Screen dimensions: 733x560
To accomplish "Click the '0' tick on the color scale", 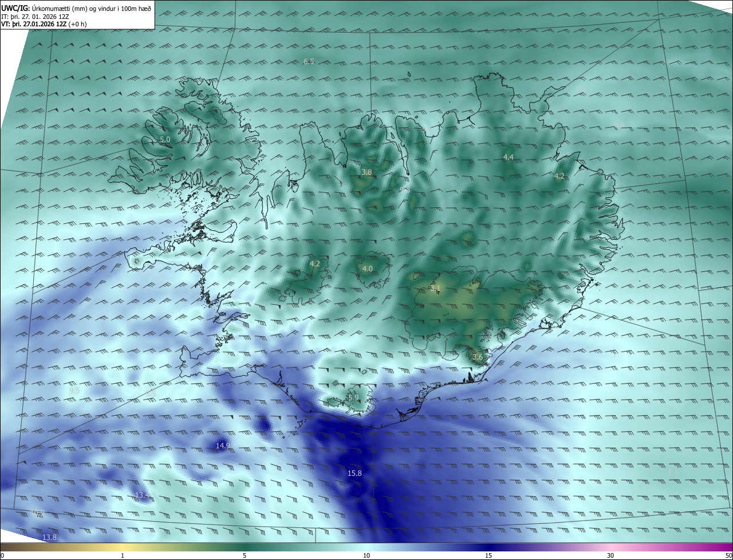I will [x=2, y=555].
